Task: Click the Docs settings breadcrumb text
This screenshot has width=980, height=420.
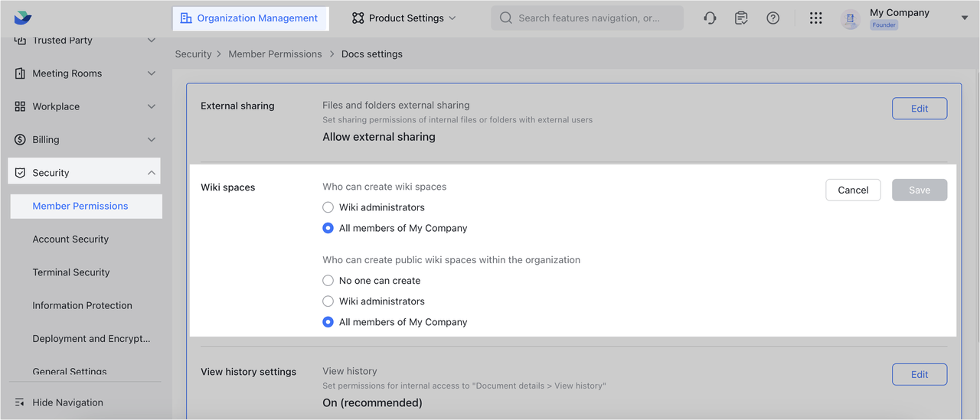Action: click(371, 54)
